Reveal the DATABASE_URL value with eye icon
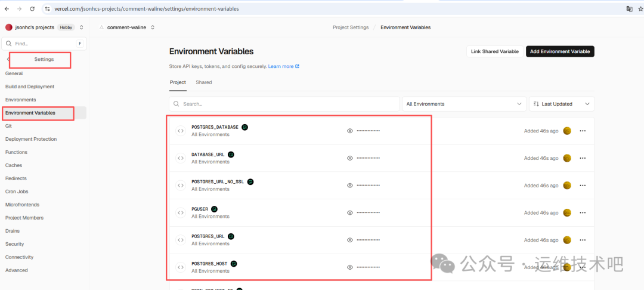The height and width of the screenshot is (290, 644). [350, 158]
